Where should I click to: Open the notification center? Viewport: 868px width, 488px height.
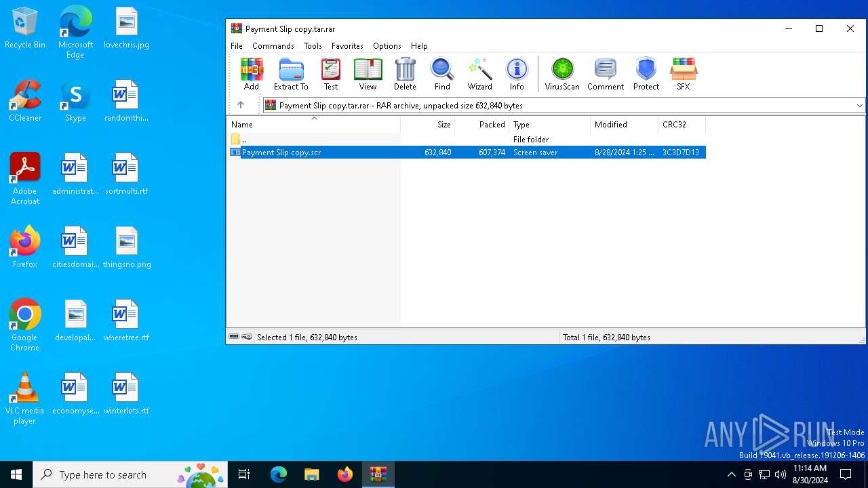click(846, 474)
